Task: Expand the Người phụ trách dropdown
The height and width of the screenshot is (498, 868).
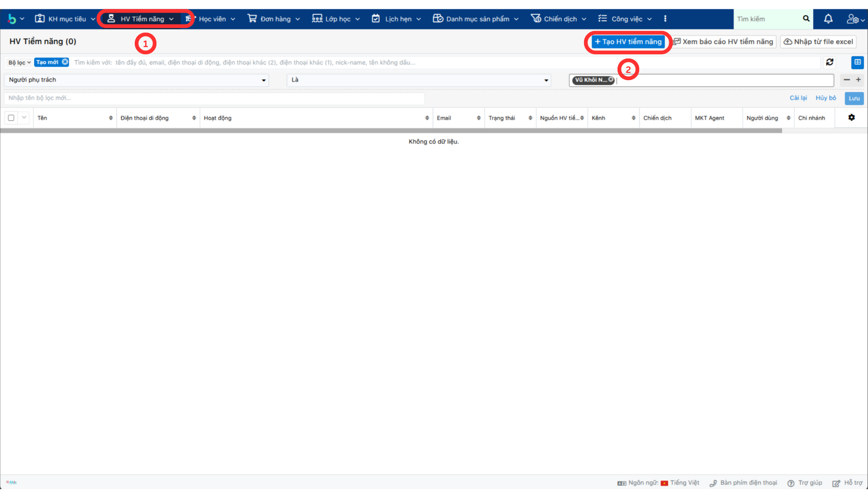Action: click(x=136, y=80)
